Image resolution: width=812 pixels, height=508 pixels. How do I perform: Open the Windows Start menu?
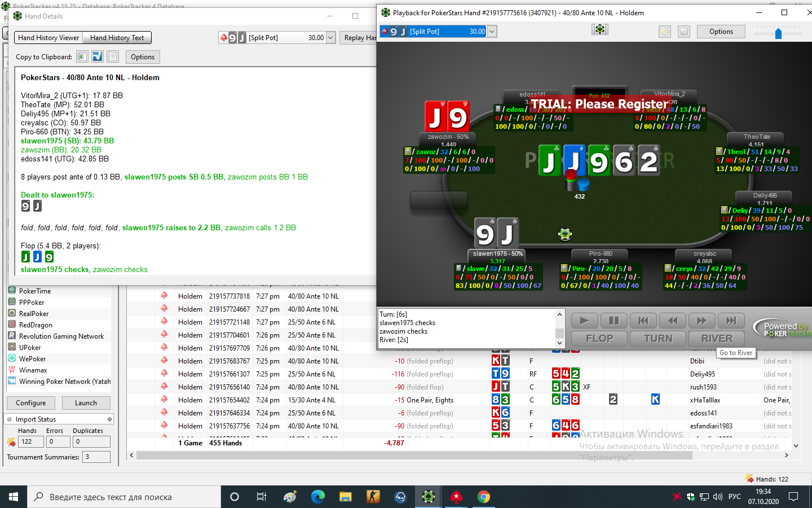click(x=14, y=497)
